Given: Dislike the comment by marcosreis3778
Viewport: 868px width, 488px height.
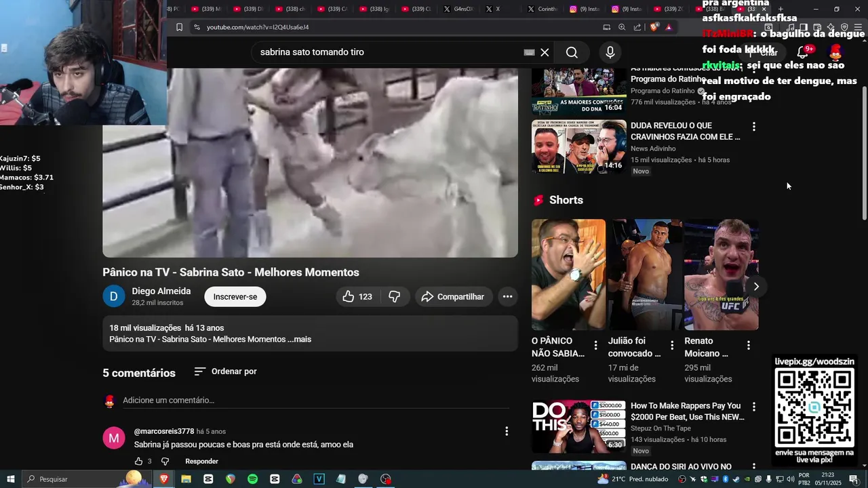Looking at the screenshot, I should tap(165, 462).
